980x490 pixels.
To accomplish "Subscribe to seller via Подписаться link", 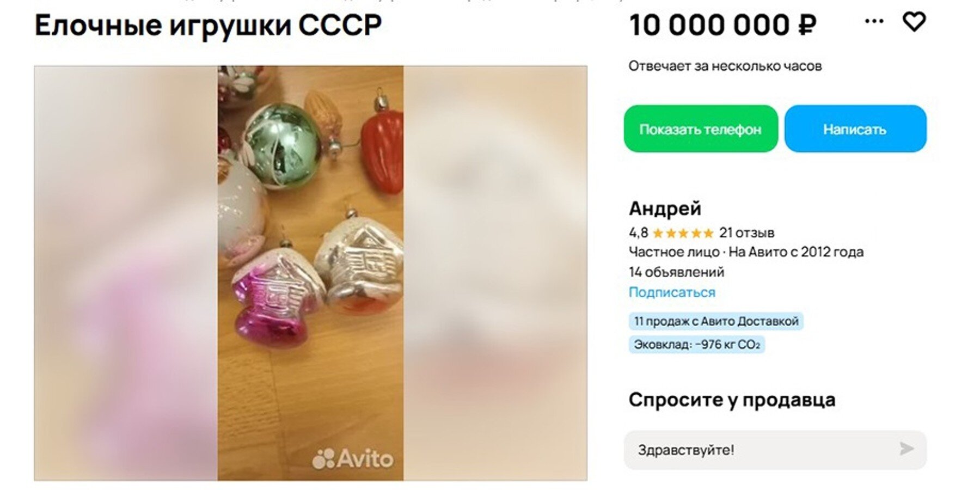I will [x=672, y=292].
